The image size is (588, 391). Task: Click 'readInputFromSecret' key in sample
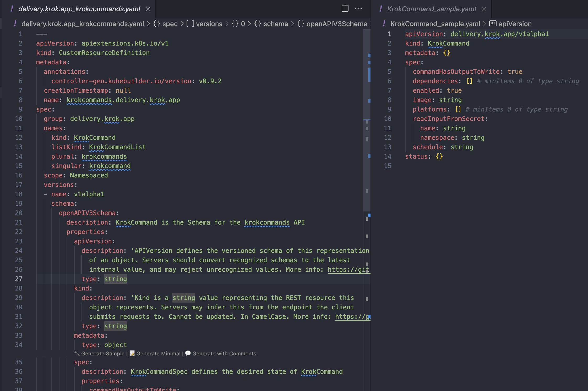coord(449,119)
